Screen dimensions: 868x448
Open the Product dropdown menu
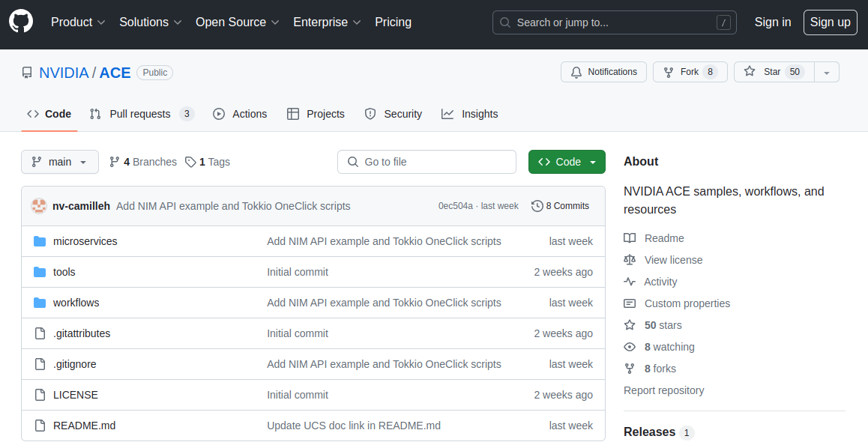click(78, 22)
